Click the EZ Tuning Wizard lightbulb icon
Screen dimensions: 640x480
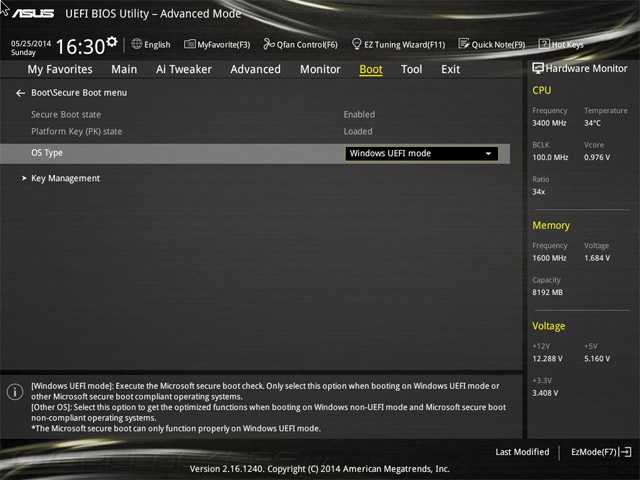pyautogui.click(x=356, y=44)
